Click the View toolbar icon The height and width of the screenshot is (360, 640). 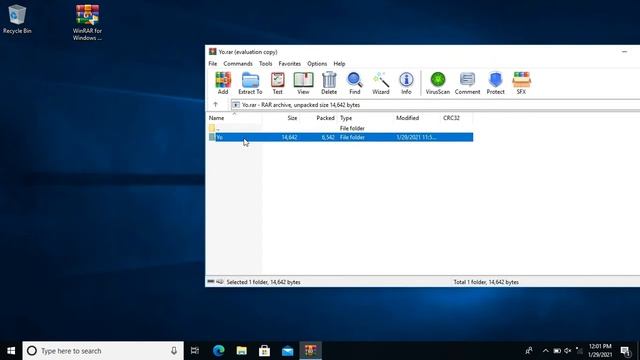tap(303, 83)
